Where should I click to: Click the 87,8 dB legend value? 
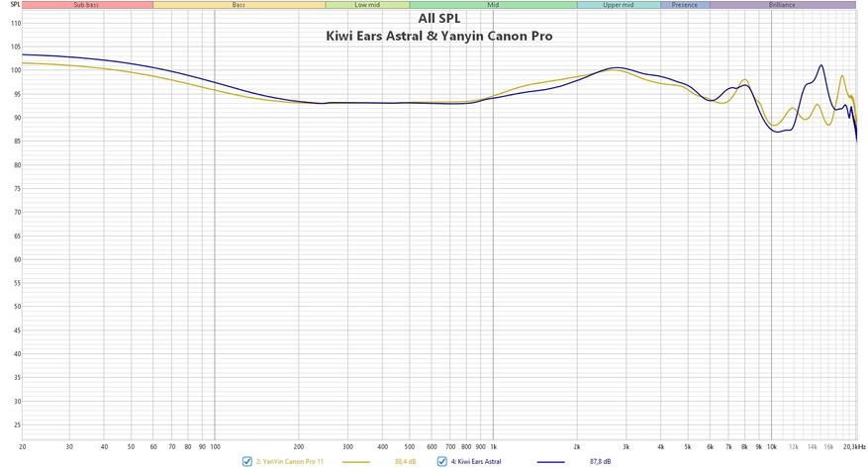(601, 461)
